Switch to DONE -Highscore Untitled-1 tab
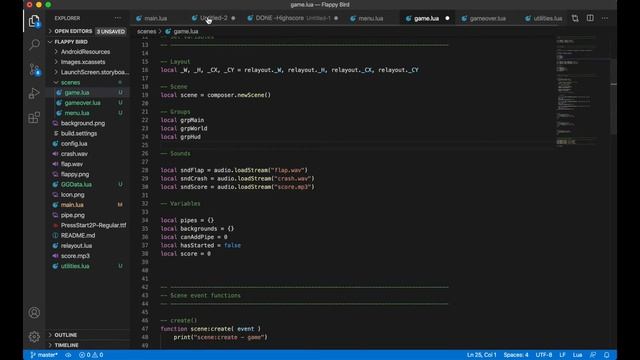This screenshot has width=640, height=360. point(293,18)
